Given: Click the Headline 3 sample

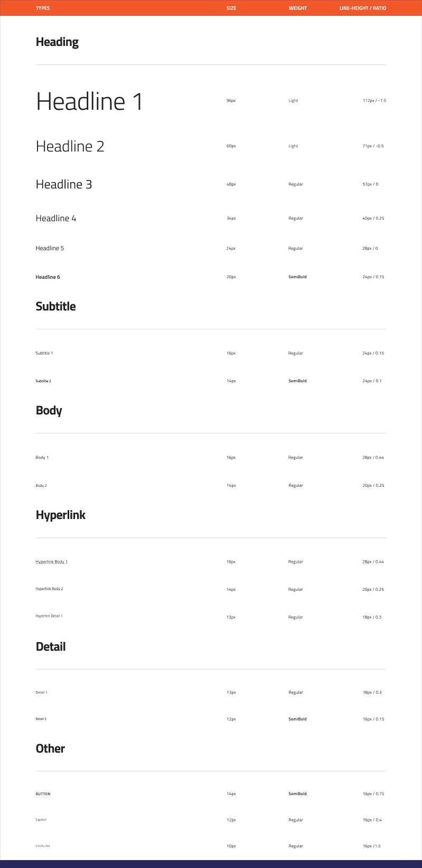Looking at the screenshot, I should coord(64,184).
